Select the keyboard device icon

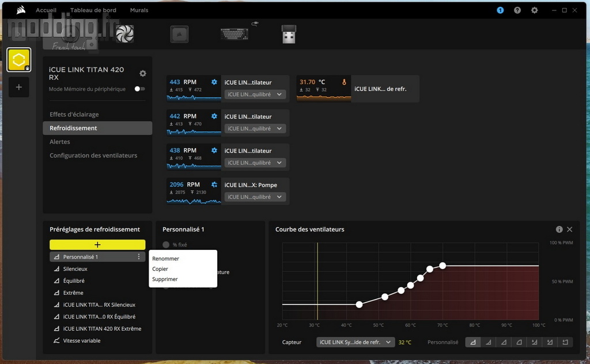[x=234, y=34]
